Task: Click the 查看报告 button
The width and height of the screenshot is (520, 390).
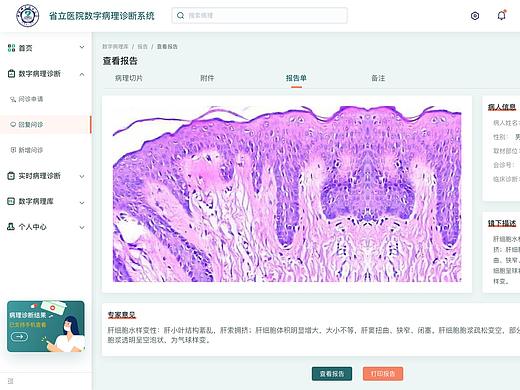Action: (x=332, y=374)
